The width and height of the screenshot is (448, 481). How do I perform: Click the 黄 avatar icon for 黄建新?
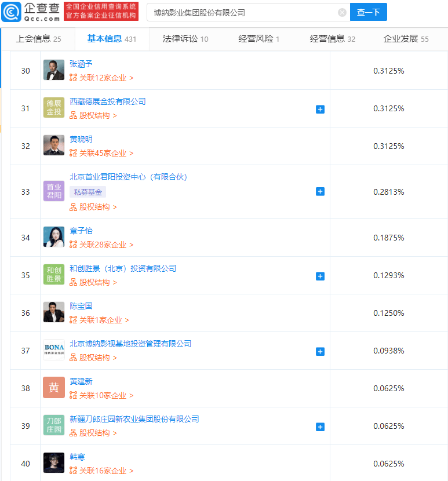[x=54, y=388]
